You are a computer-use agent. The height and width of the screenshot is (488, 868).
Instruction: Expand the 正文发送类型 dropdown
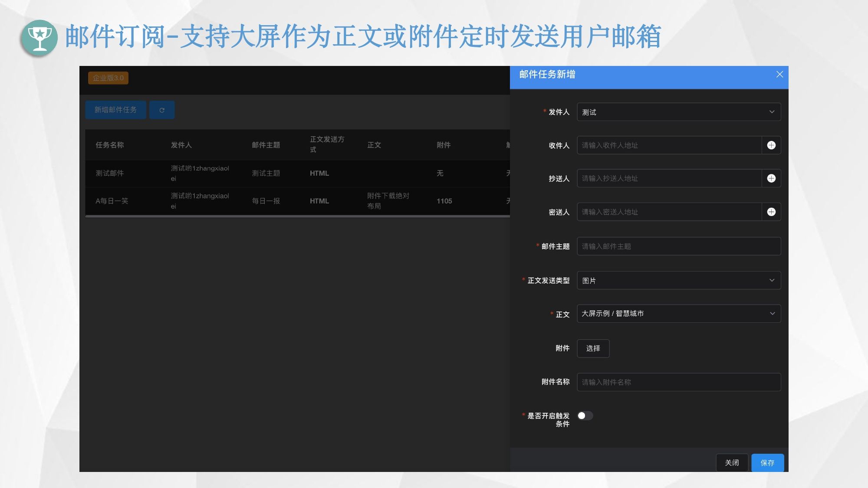(678, 280)
